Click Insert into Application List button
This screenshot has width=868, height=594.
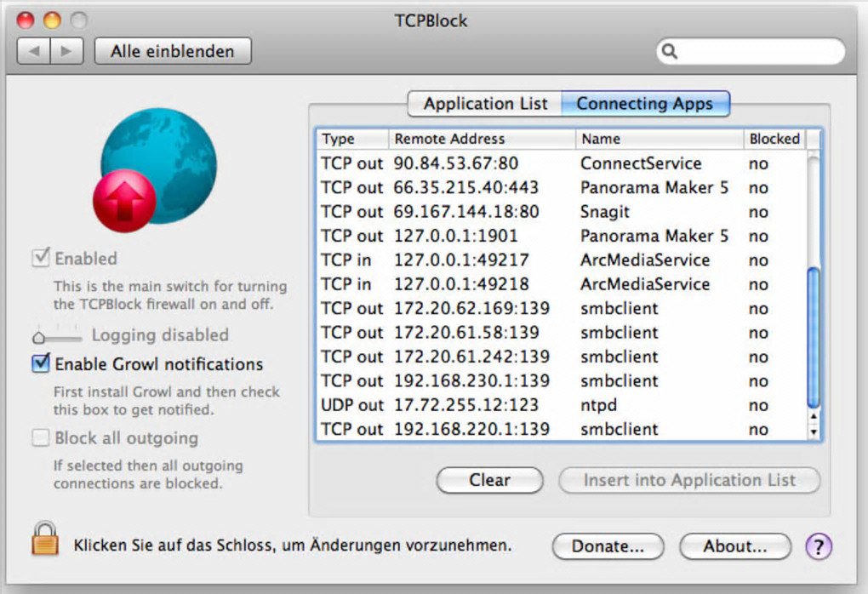point(689,480)
